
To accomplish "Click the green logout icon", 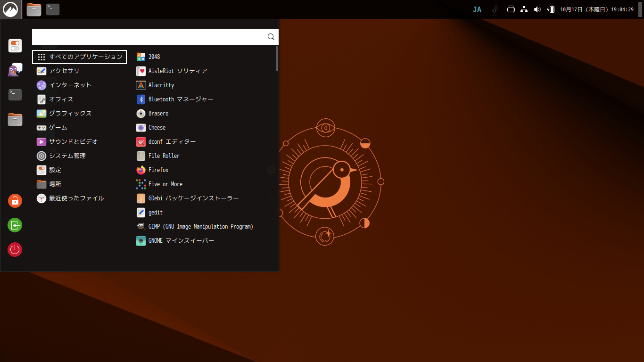I will click(15, 225).
